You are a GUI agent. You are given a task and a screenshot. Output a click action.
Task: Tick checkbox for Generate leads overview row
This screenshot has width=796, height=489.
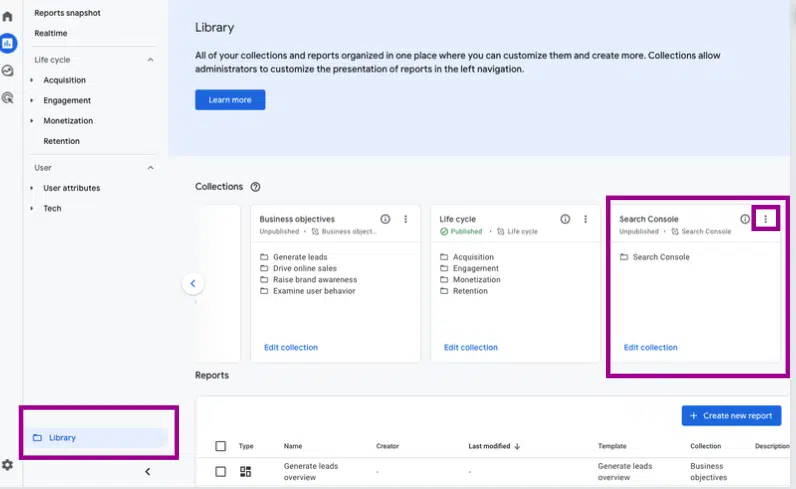[220, 472]
